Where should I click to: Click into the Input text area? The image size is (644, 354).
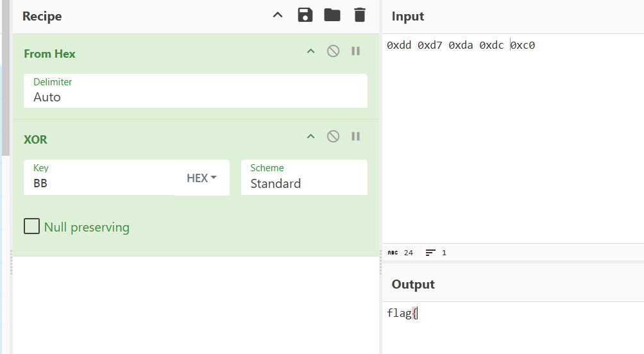[x=512, y=141]
